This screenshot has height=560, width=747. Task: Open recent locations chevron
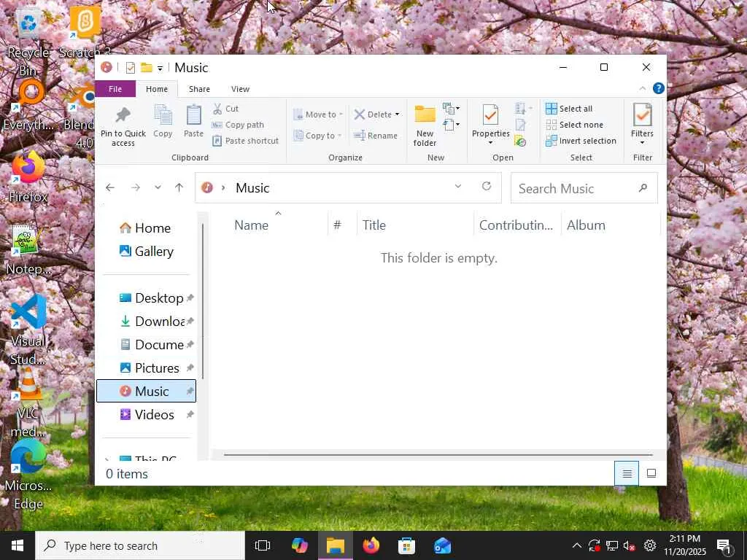pyautogui.click(x=158, y=187)
